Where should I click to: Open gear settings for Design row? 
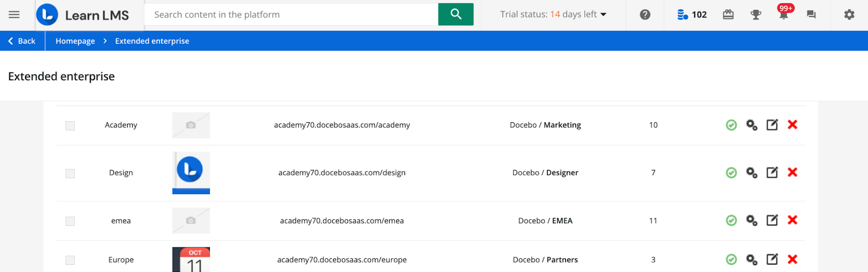coord(752,173)
